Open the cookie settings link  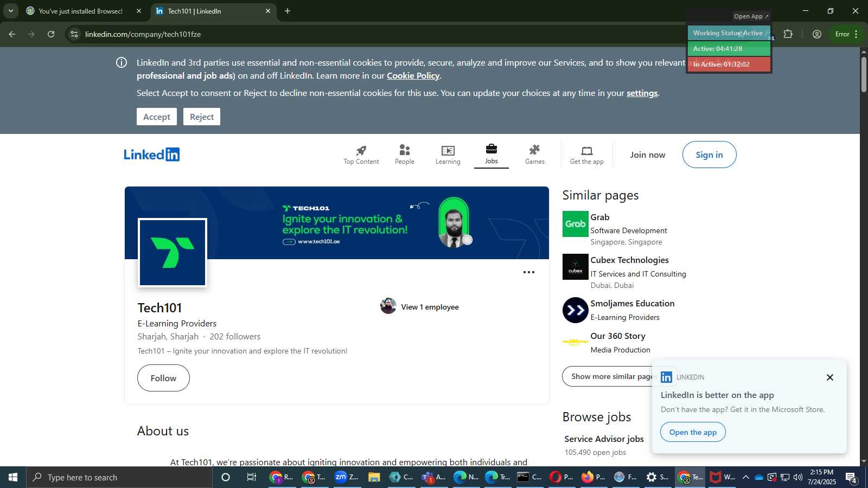[642, 93]
